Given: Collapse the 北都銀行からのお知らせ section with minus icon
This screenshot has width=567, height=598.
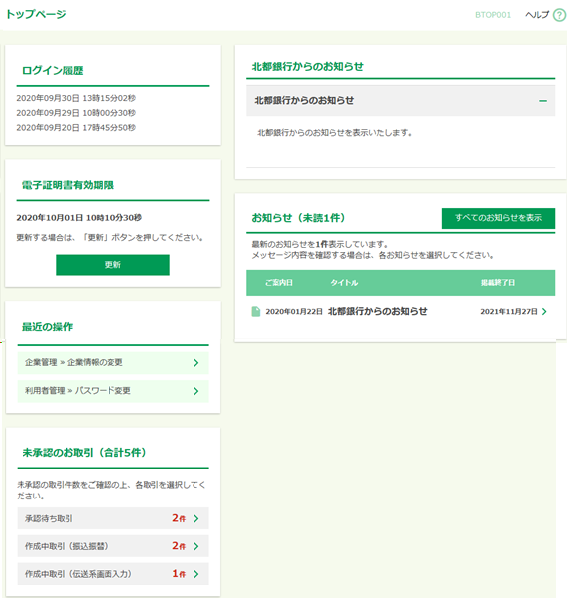Looking at the screenshot, I should click(x=543, y=101).
